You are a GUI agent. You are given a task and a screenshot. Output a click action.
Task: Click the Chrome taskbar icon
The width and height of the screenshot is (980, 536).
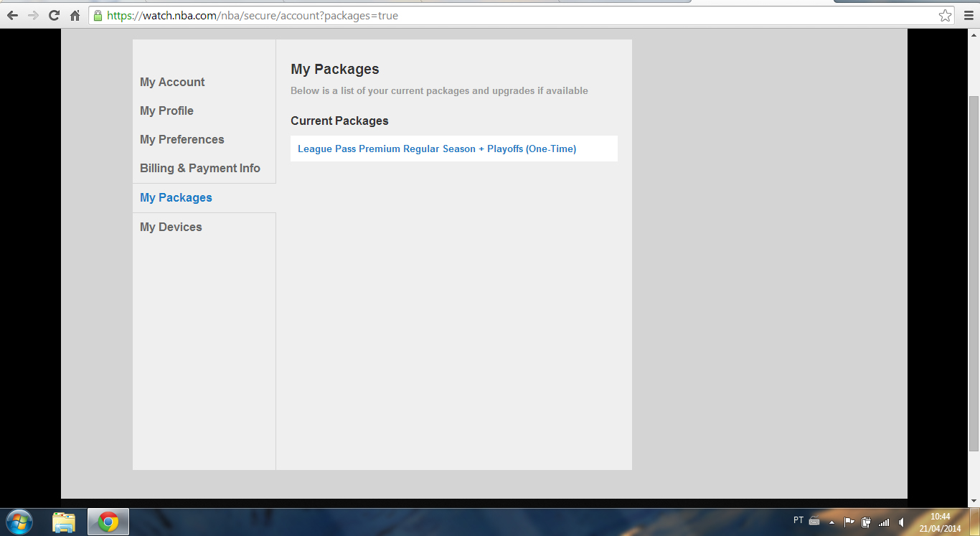108,522
